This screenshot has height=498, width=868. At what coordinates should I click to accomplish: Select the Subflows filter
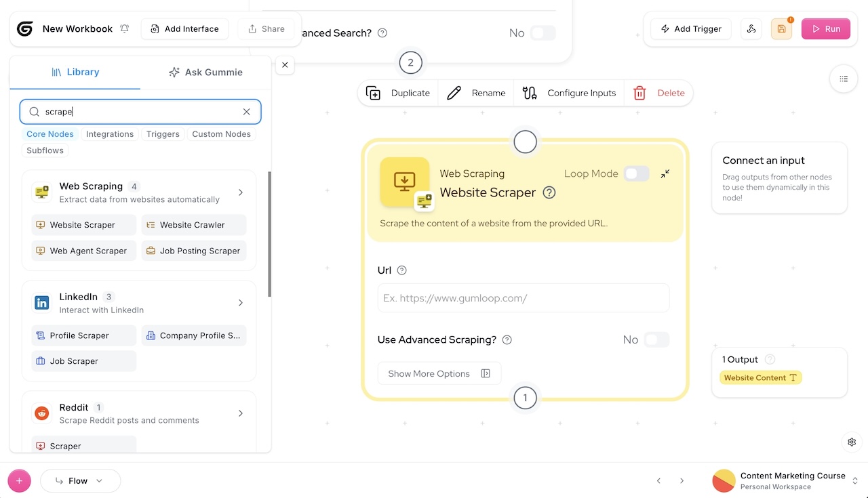[x=45, y=150]
